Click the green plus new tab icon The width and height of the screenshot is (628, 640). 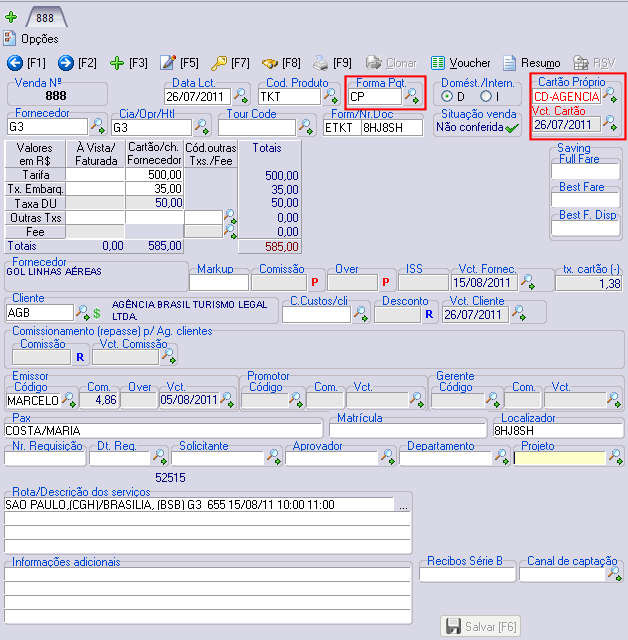[x=11, y=17]
